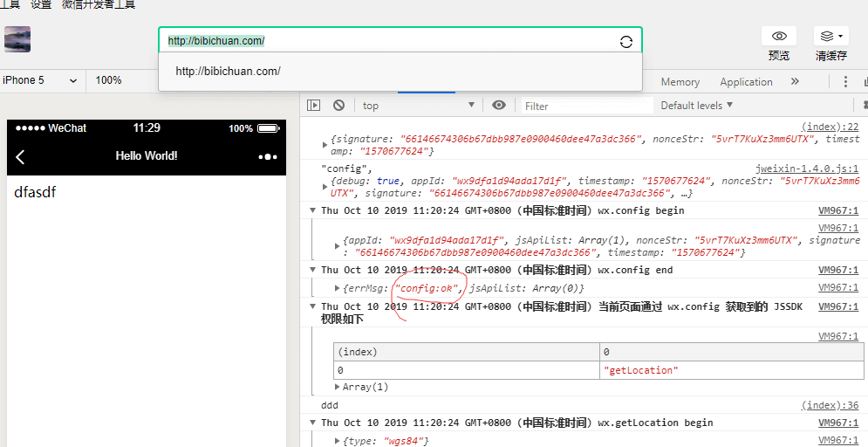Open the Clear Cache (清缓存) layers icon
868x447 pixels.
click(830, 37)
